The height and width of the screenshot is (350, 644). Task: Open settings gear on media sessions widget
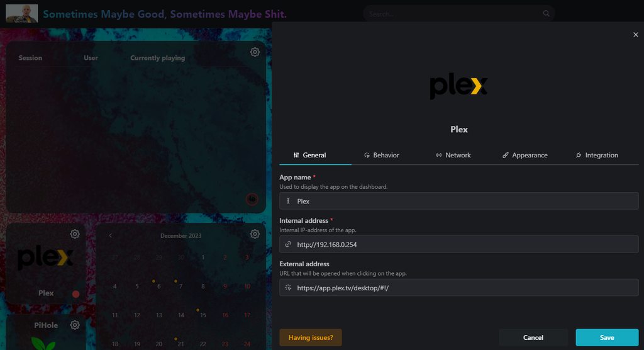coord(255,52)
